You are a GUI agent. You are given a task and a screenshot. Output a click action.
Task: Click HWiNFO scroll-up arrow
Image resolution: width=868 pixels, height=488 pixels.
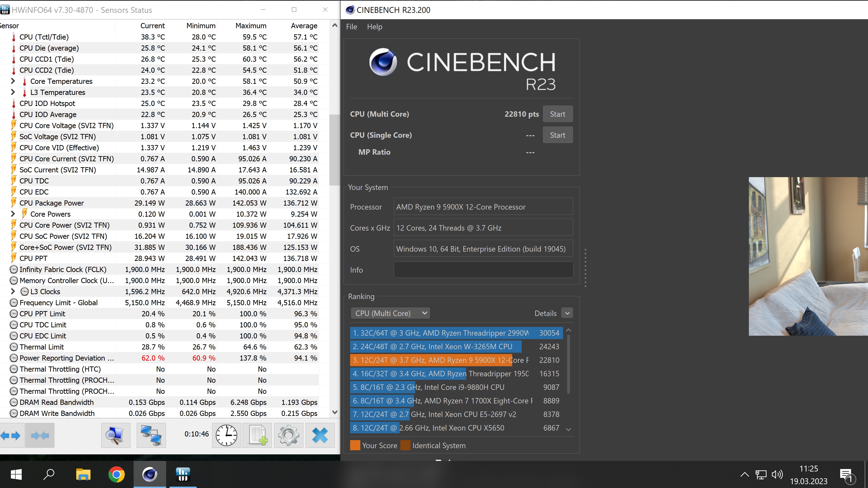click(335, 26)
